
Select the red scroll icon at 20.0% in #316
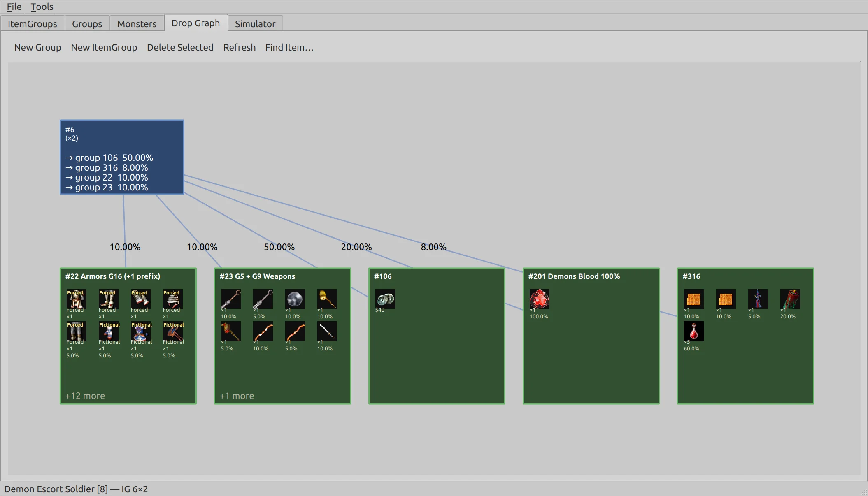(x=790, y=299)
